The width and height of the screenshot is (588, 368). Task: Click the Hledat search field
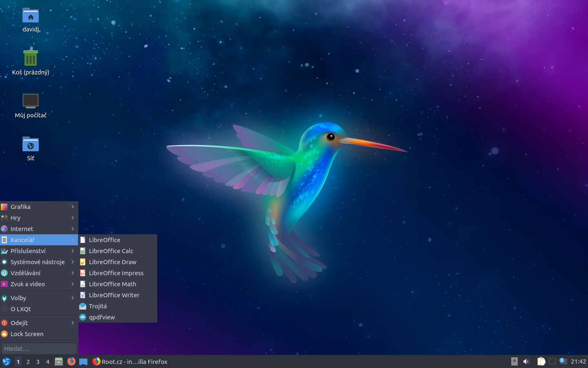39,348
